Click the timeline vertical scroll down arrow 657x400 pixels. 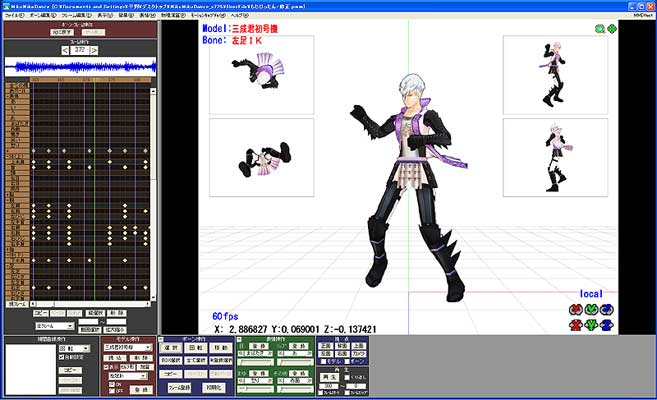[x=153, y=297]
